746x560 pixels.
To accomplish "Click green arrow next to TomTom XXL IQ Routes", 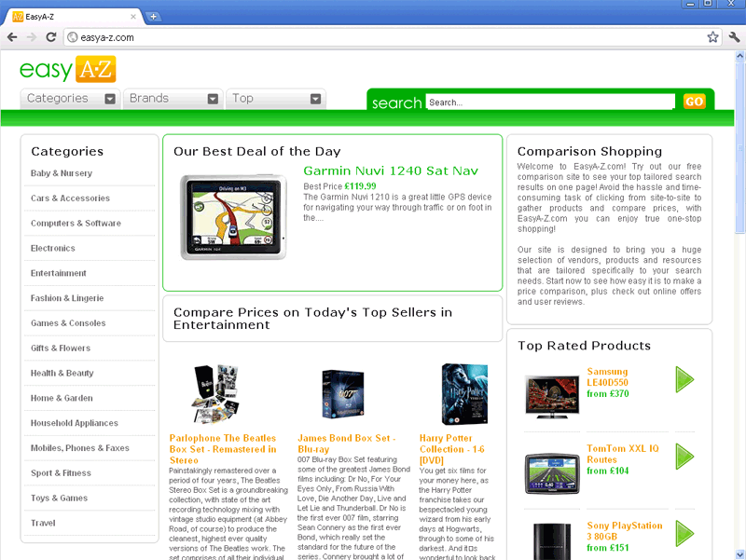I will point(684,457).
